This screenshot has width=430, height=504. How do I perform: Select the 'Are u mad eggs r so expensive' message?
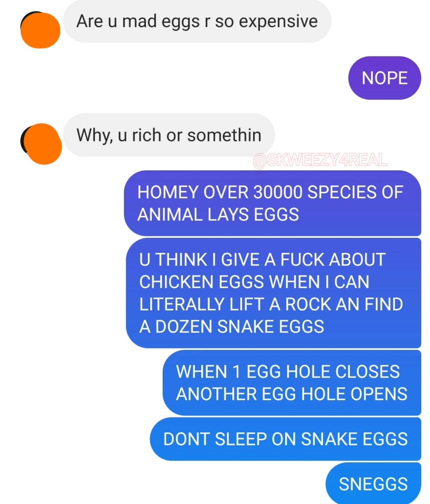click(x=197, y=21)
